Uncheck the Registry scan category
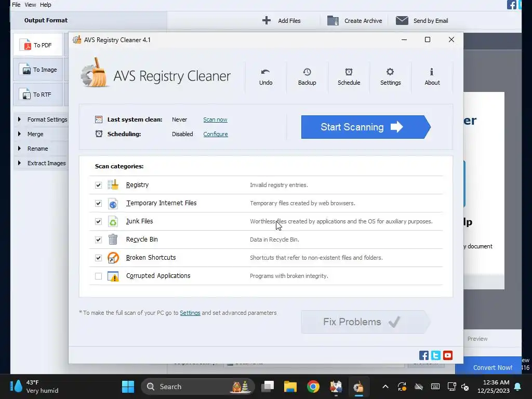This screenshot has width=532, height=399. click(x=98, y=185)
